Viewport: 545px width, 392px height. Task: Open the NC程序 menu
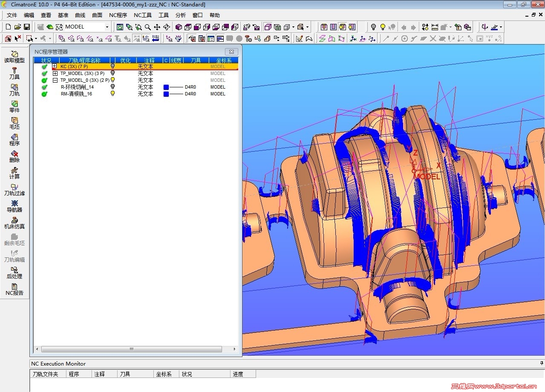(118, 15)
